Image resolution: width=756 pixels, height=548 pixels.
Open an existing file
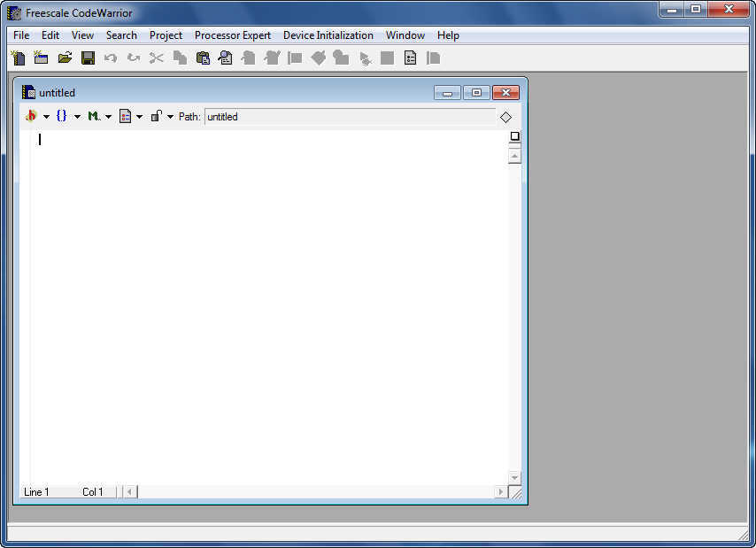[x=65, y=58]
